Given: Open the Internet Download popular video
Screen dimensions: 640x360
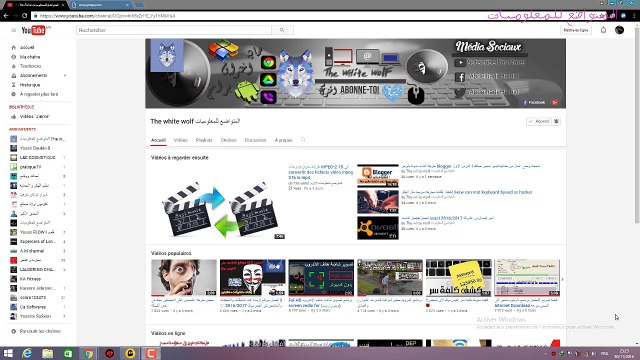Looking at the screenshot, I should tap(527, 278).
